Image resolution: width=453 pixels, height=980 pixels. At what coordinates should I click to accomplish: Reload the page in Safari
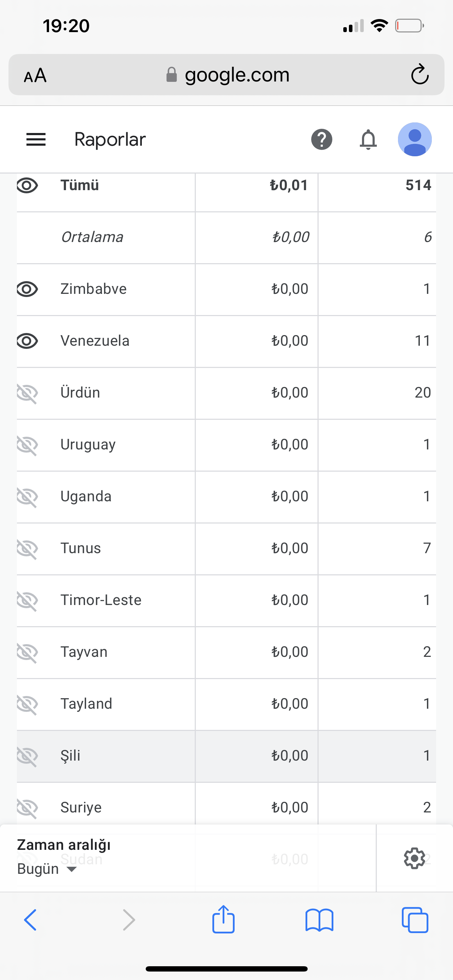click(x=420, y=74)
